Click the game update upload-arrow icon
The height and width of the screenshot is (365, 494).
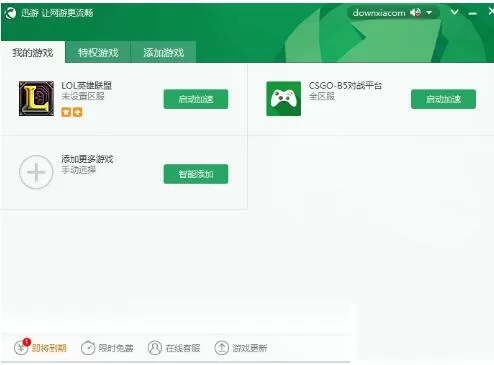tap(221, 348)
